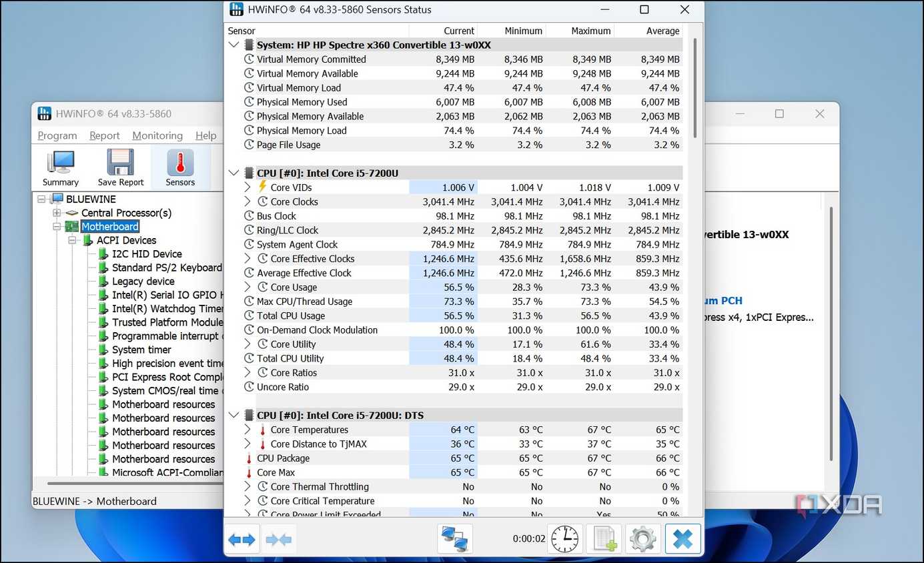
Task: Toggle the Sensors thermometer toolbar button
Action: point(180,167)
